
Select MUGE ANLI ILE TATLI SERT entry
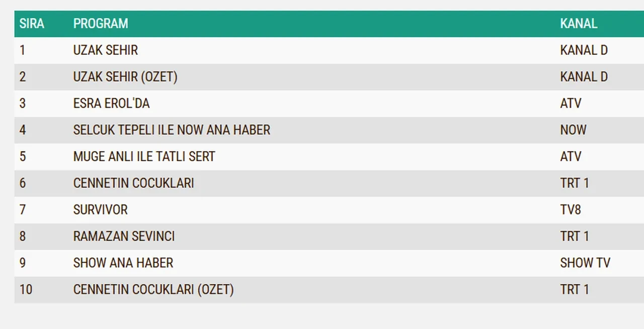pos(144,157)
